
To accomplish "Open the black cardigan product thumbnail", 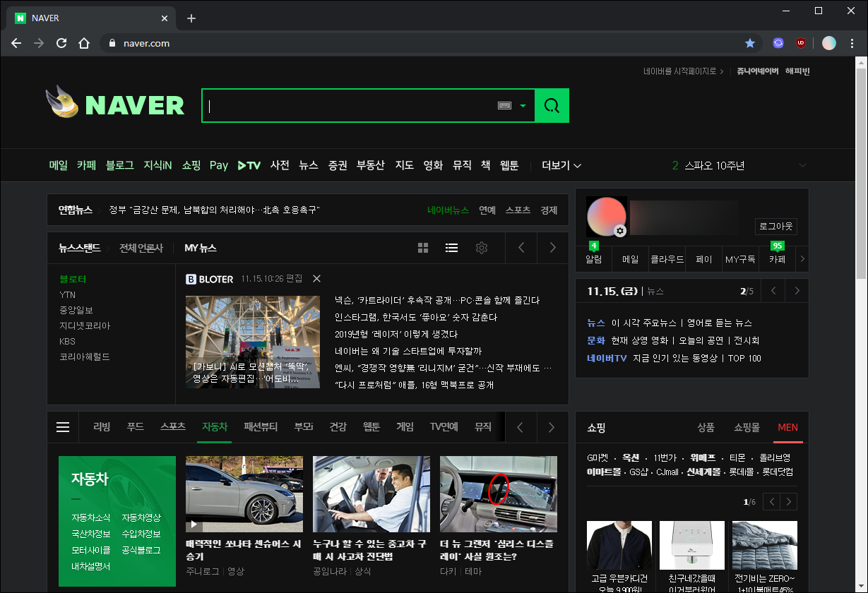I will pyautogui.click(x=619, y=545).
